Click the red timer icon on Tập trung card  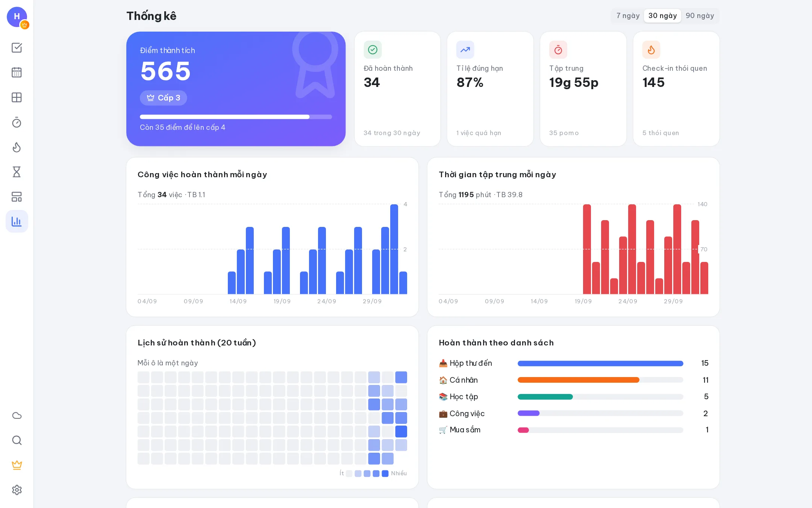558,50
